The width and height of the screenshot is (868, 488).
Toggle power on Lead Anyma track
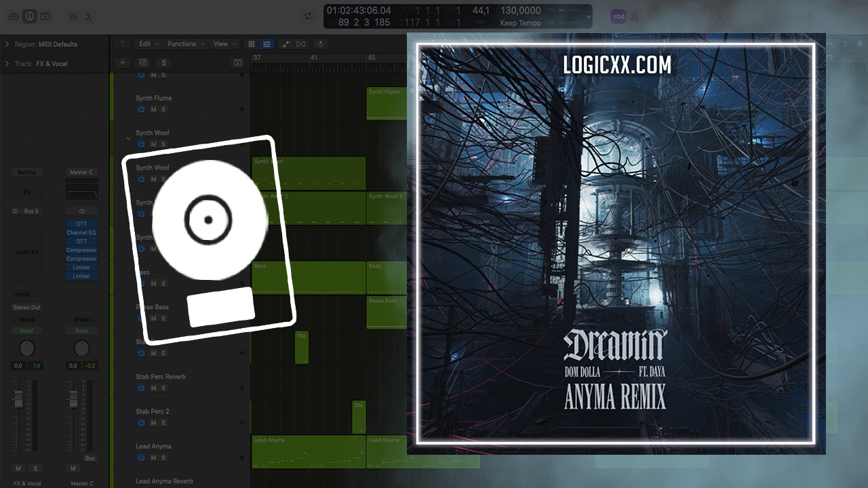pyautogui.click(x=141, y=457)
